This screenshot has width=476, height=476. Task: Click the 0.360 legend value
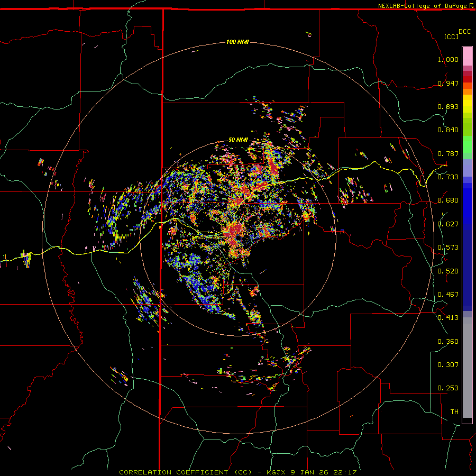[448, 342]
